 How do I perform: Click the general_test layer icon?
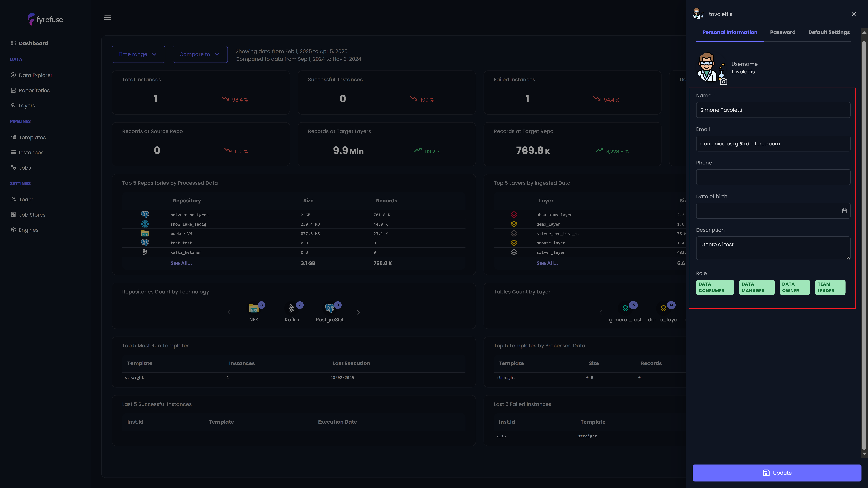click(x=625, y=308)
